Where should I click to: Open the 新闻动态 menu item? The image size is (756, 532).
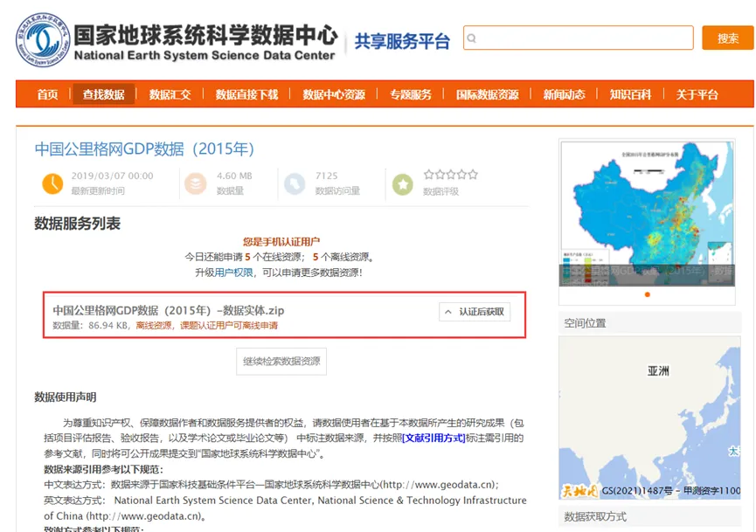564,94
